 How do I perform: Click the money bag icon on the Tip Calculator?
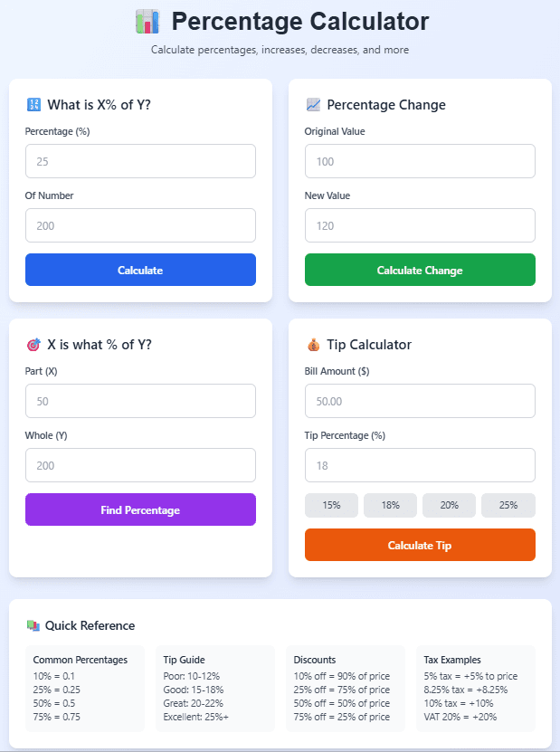pos(312,345)
